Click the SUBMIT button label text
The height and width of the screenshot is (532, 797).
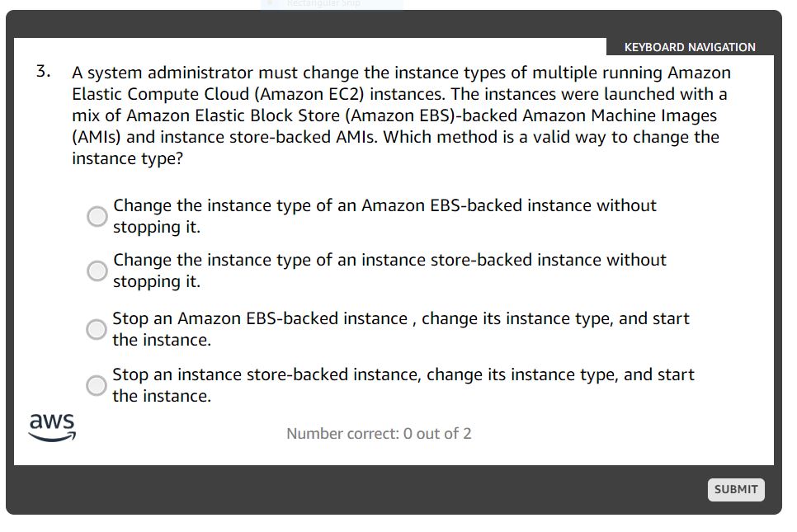(736, 489)
